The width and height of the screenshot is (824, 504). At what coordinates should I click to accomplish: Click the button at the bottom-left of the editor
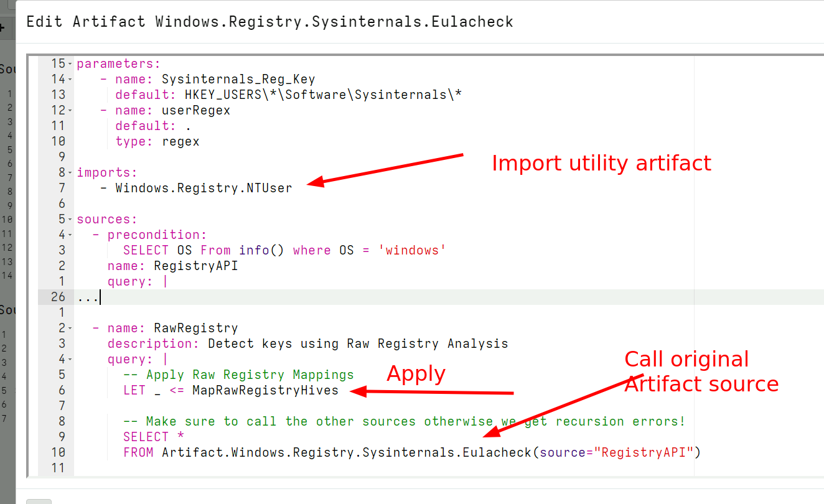[x=39, y=500]
